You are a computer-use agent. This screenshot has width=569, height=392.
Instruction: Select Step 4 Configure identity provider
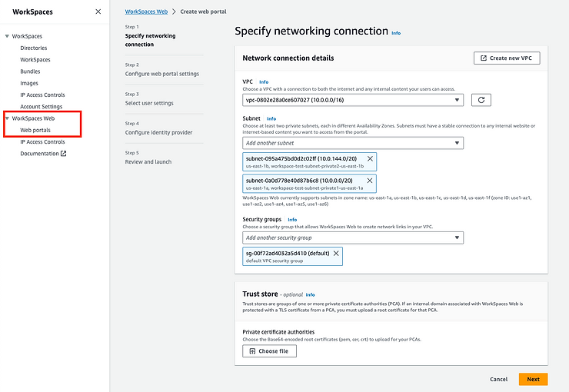(x=158, y=132)
